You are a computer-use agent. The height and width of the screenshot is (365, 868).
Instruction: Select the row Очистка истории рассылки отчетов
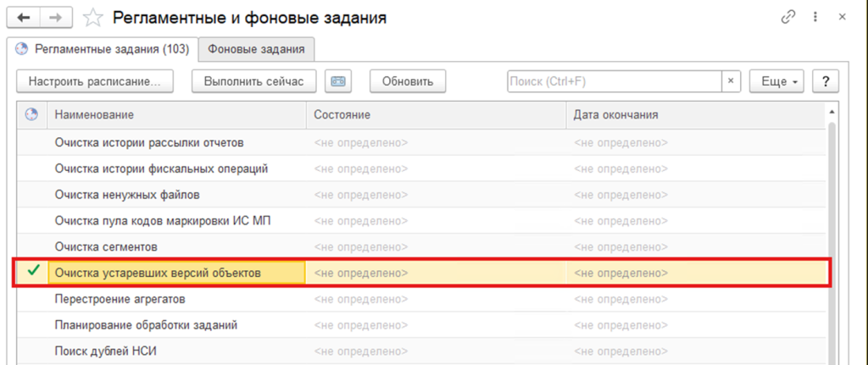422,142
